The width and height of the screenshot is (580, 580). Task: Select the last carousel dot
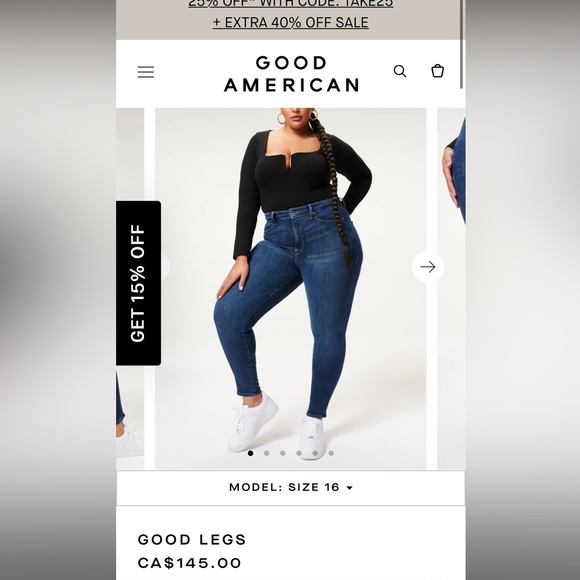tap(331, 453)
